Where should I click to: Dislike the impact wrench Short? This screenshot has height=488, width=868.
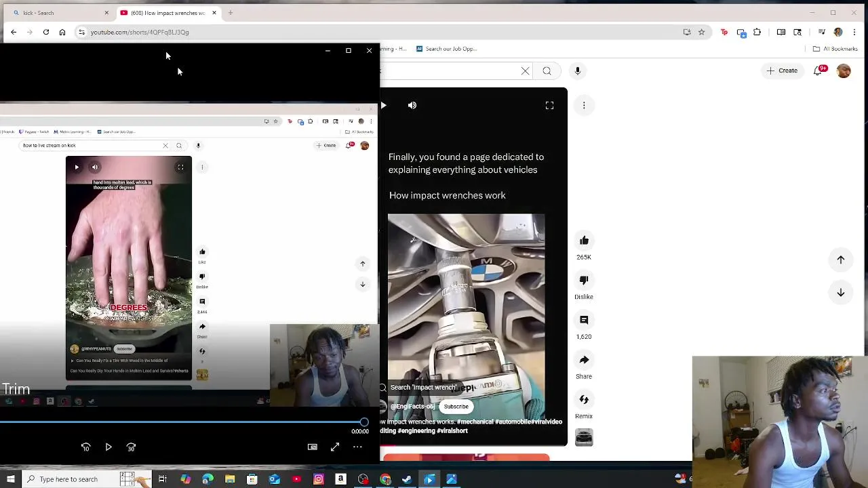tap(584, 280)
